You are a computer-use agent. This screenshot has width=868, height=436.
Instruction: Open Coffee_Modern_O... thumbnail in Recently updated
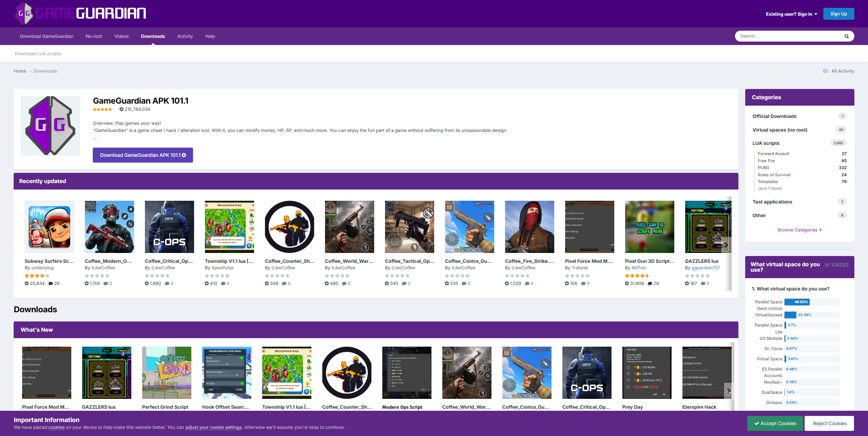pyautogui.click(x=109, y=227)
